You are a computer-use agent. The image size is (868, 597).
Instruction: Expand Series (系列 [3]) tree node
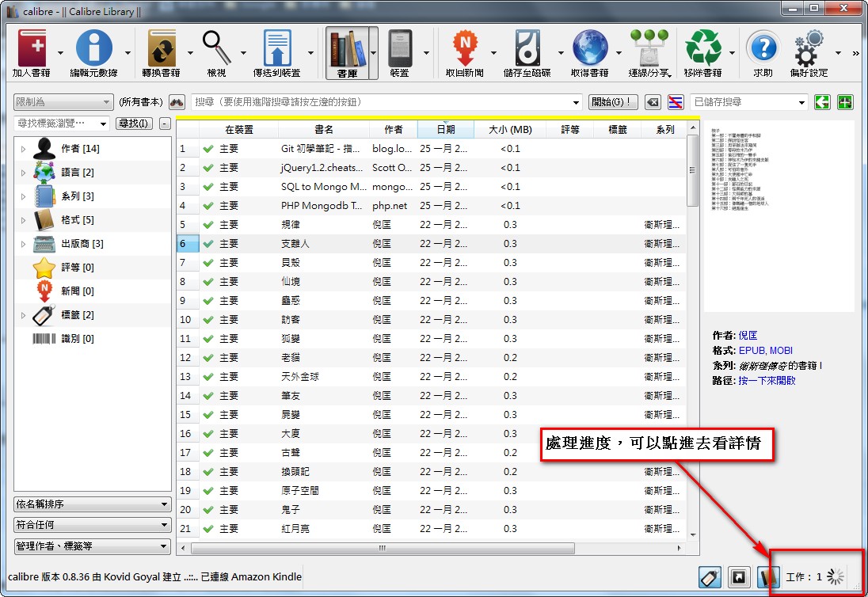[23, 196]
